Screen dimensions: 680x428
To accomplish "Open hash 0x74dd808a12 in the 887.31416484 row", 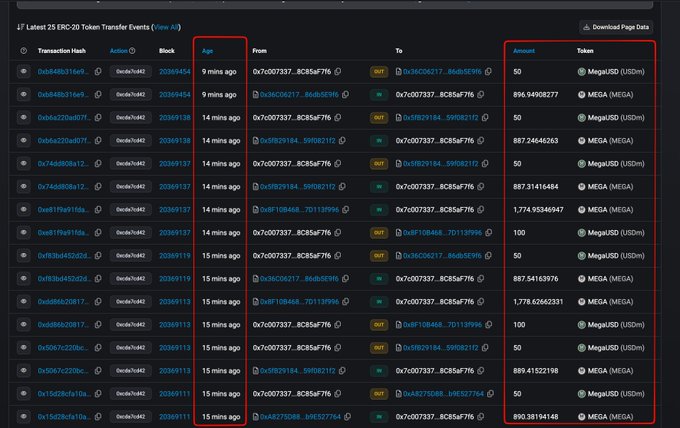I will [63, 186].
